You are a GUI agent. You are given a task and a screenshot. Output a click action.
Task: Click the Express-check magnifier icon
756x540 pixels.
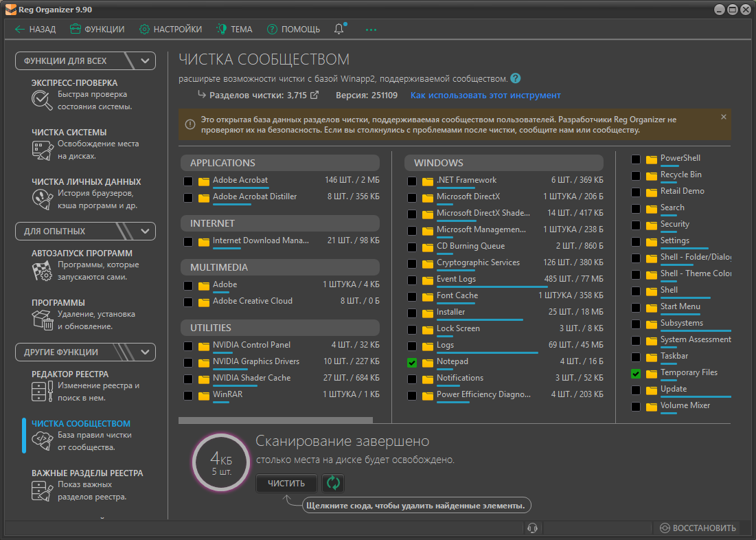(42, 100)
